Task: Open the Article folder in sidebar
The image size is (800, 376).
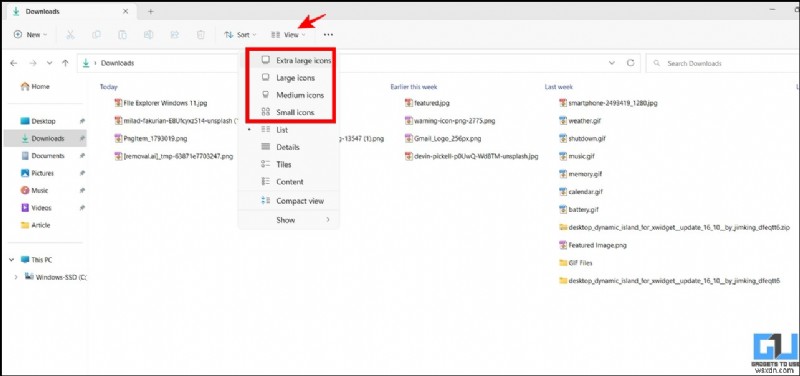Action: [35, 225]
